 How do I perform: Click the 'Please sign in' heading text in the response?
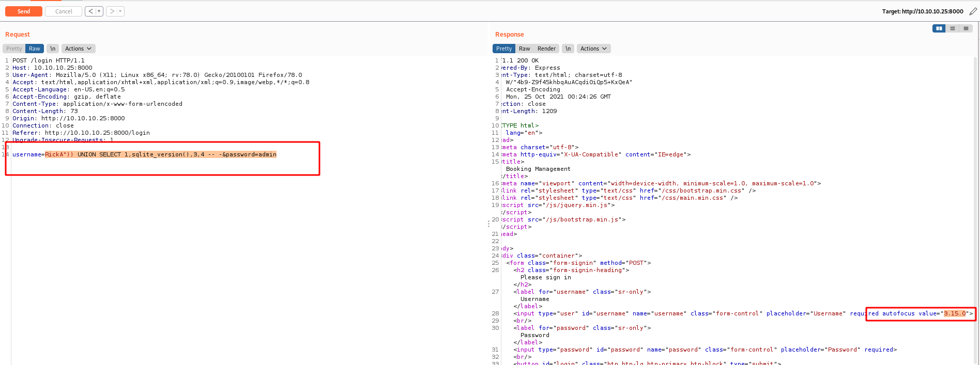pyautogui.click(x=545, y=277)
